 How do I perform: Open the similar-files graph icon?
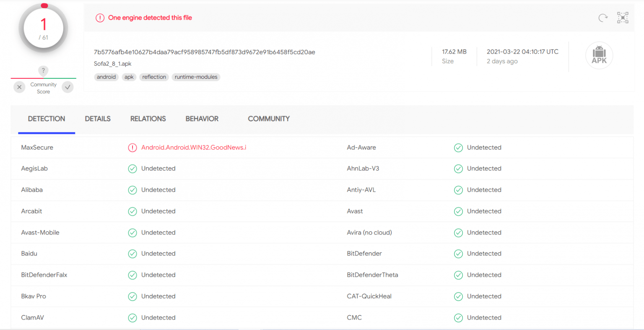coord(623,18)
